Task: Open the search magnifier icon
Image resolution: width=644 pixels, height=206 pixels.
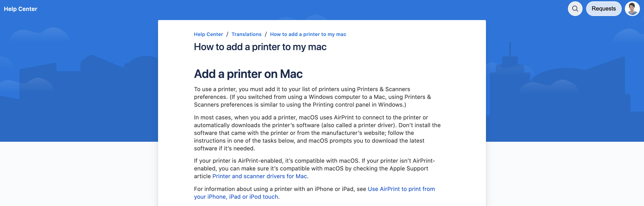Action: (x=575, y=9)
